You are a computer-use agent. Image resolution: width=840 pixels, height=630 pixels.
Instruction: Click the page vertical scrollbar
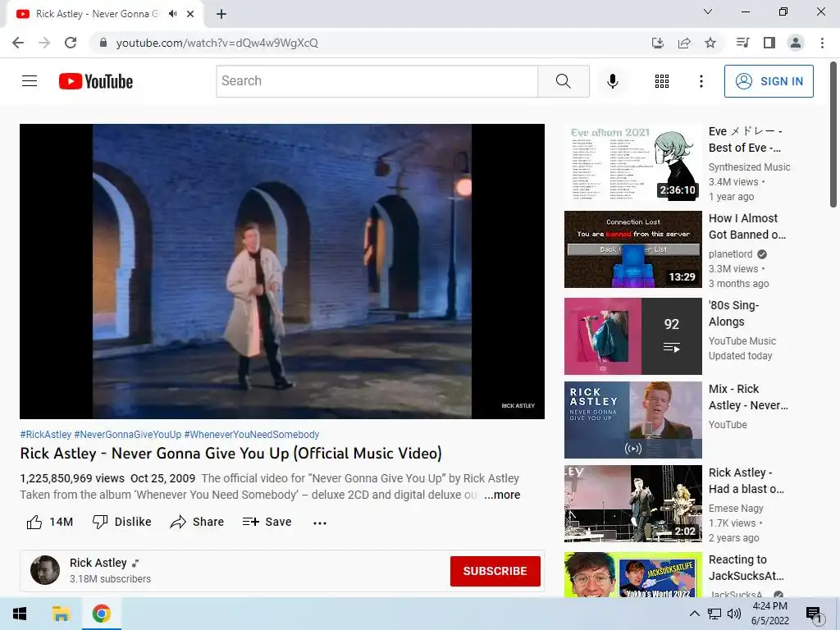coord(833,134)
